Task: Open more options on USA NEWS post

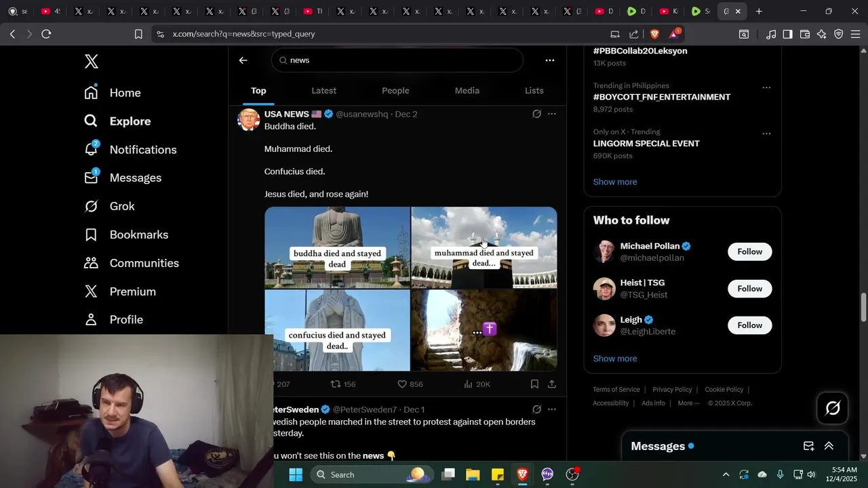Action: point(552,114)
